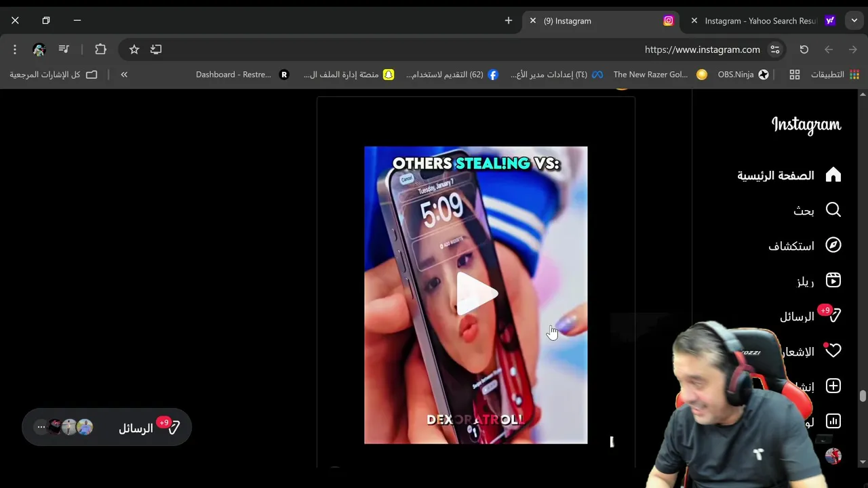The height and width of the screenshot is (488, 868).
Task: Open the Explore compass icon
Action: [833, 245]
